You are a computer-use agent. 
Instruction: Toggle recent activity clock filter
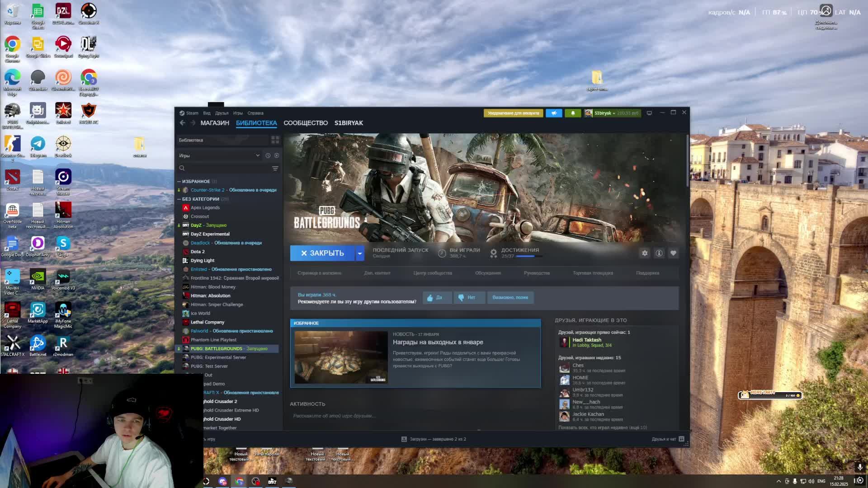268,155
